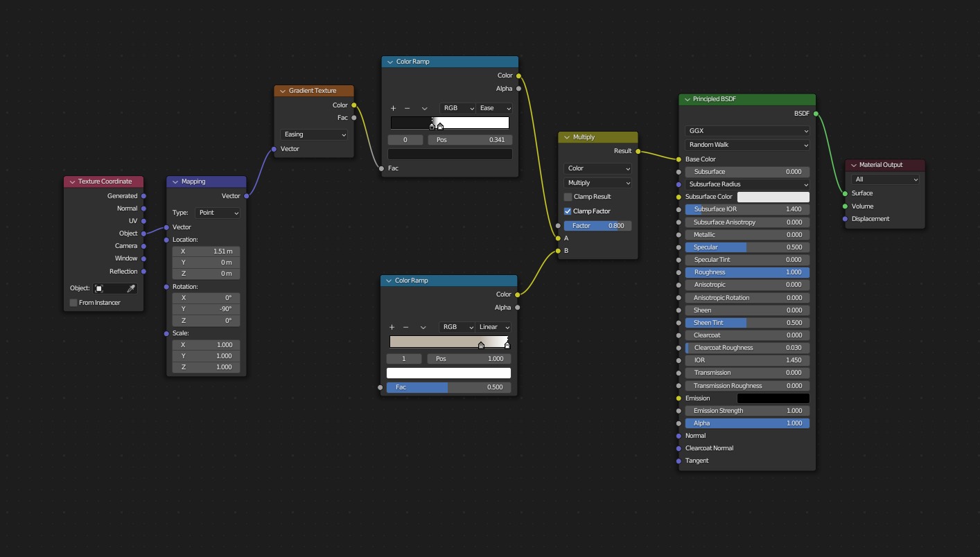Screen dimensions: 980x557
Task: Open the Multiply blend mode dropdown
Action: [x=597, y=183]
